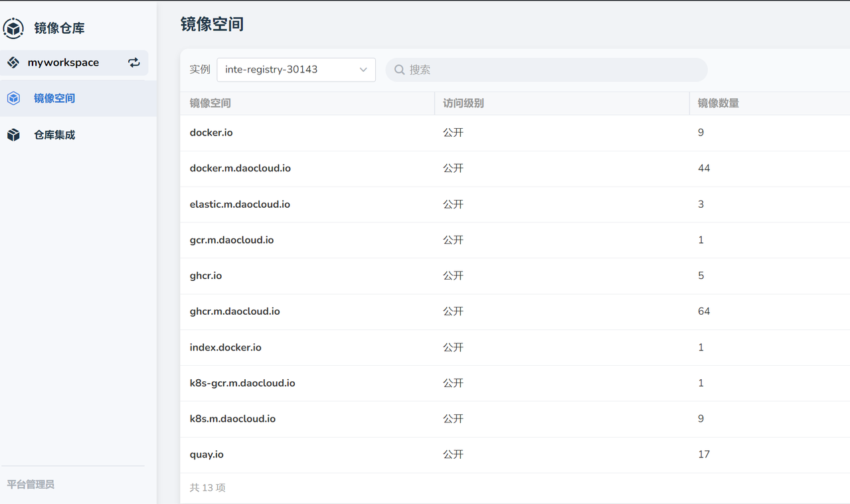
Task: Click the 镜像仓库 logo icon
Action: point(13,29)
